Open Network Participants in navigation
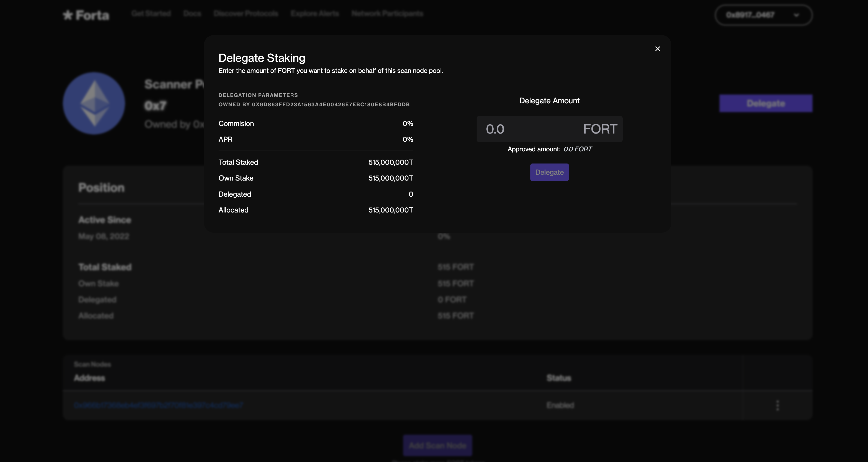Viewport: 868px width, 462px height. pyautogui.click(x=387, y=13)
